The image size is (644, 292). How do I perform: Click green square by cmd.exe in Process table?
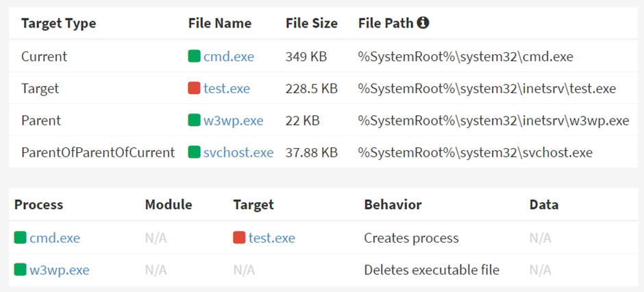pyautogui.click(x=20, y=237)
